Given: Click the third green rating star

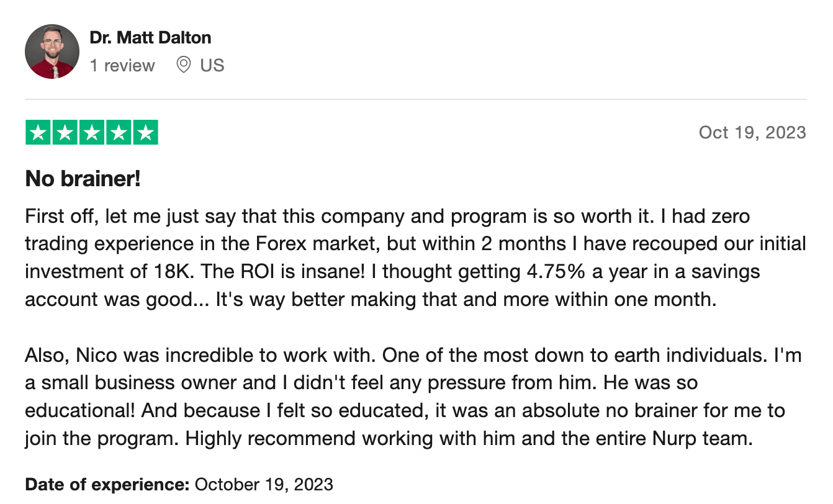Looking at the screenshot, I should tap(92, 132).
